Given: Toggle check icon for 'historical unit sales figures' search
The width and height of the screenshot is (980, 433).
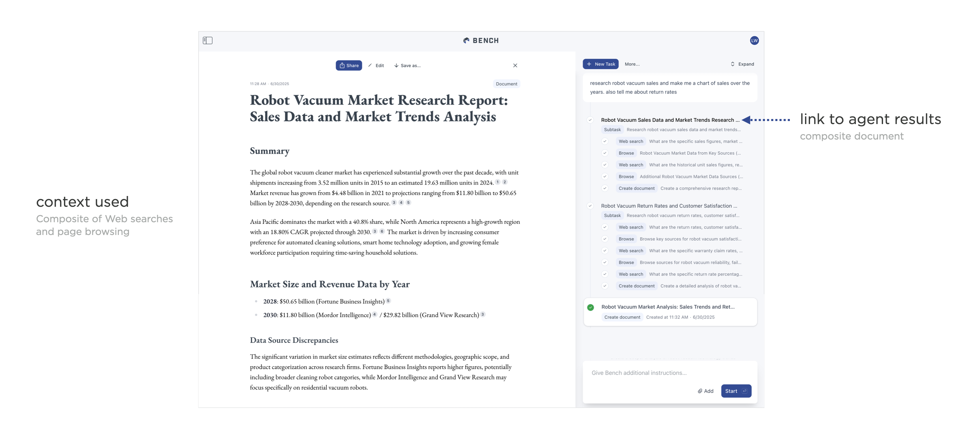Looking at the screenshot, I should (605, 165).
